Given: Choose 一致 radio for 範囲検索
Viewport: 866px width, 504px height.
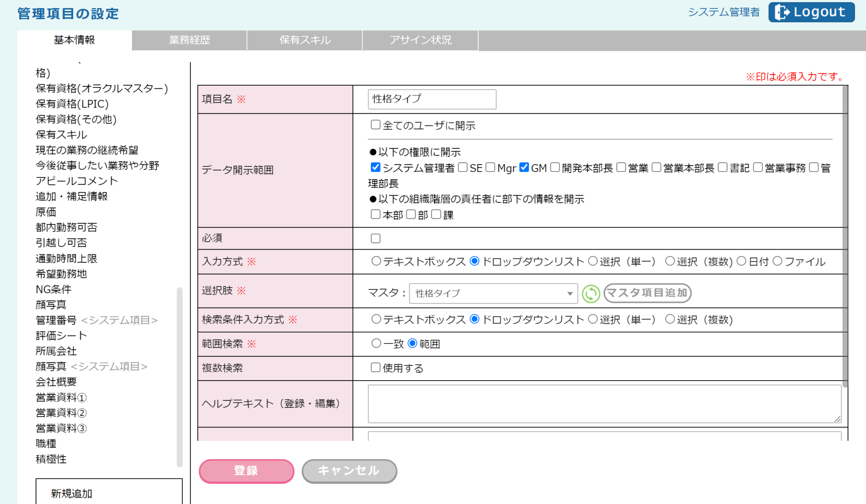Looking at the screenshot, I should coord(376,343).
